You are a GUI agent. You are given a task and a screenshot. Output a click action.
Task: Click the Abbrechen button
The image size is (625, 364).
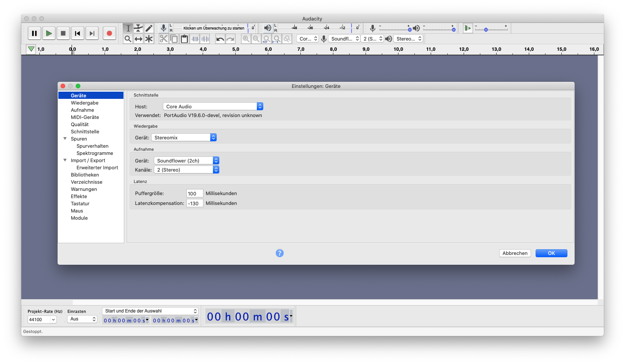tap(515, 253)
